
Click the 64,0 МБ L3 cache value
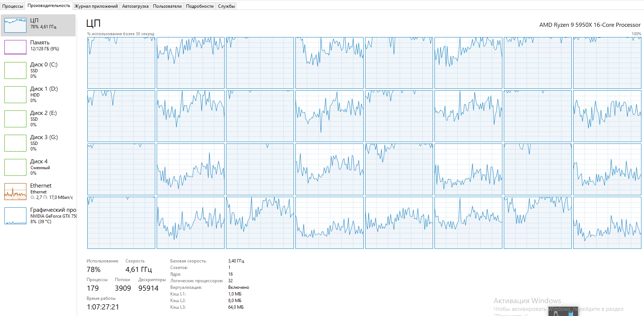236,307
